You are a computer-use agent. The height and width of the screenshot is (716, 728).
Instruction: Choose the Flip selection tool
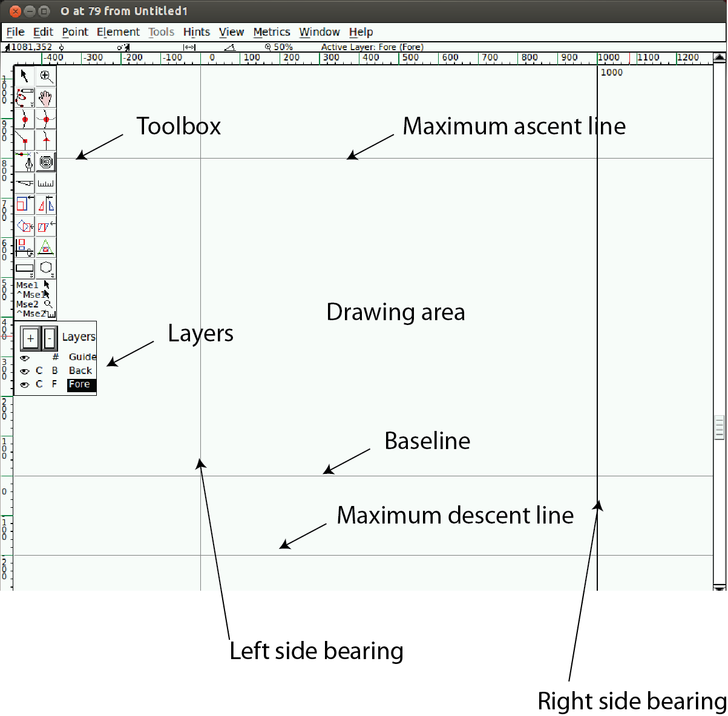point(46,205)
